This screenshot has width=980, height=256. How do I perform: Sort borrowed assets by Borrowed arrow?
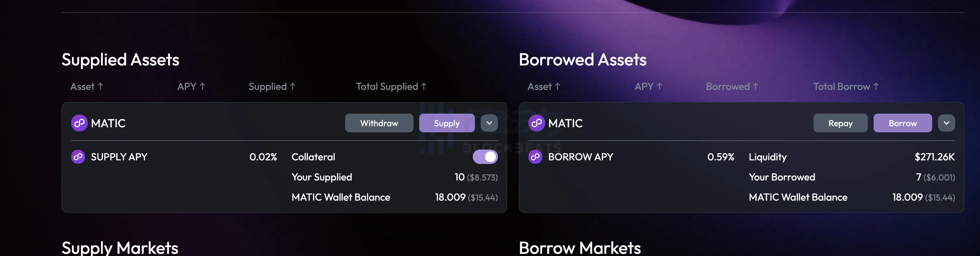[x=756, y=86]
